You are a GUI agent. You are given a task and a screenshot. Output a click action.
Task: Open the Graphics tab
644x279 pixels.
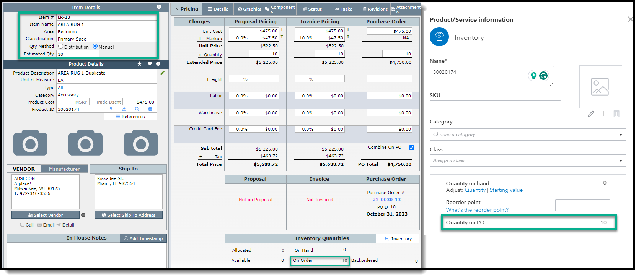[x=249, y=9]
